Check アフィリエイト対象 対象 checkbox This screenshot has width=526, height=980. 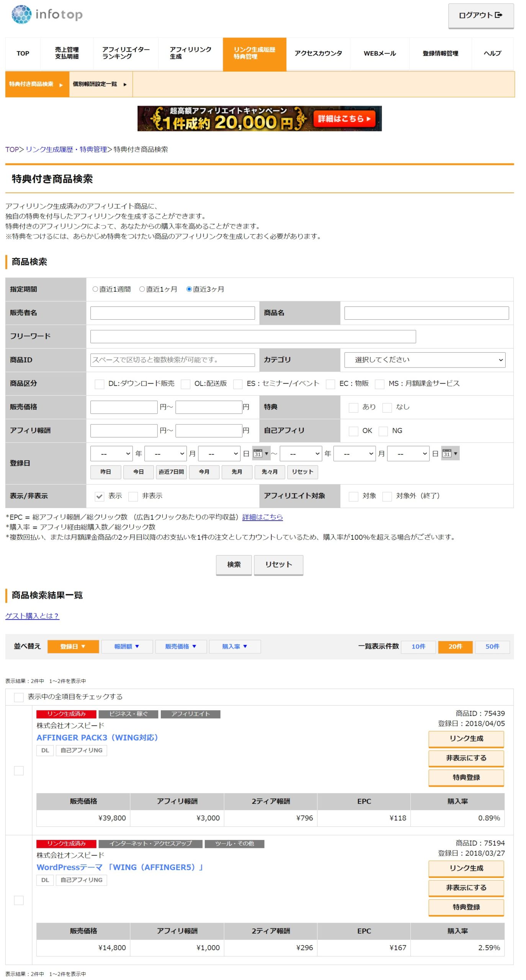(x=353, y=497)
